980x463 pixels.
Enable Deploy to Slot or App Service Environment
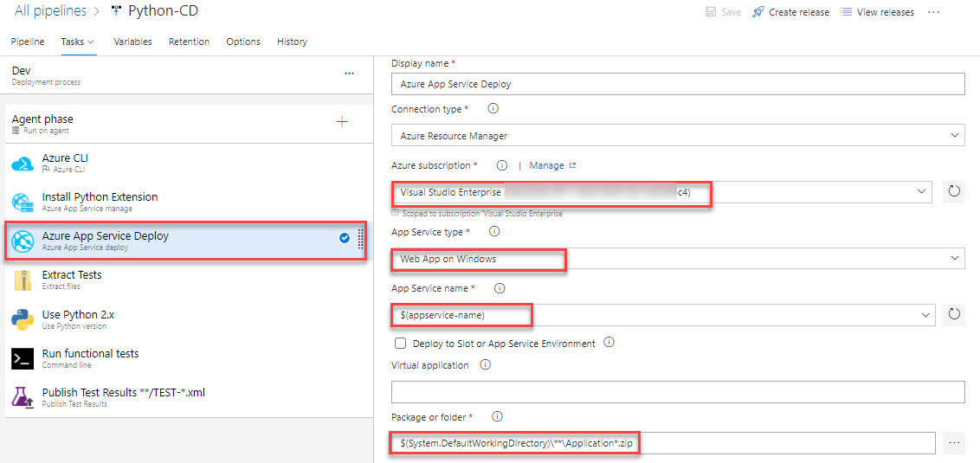400,343
